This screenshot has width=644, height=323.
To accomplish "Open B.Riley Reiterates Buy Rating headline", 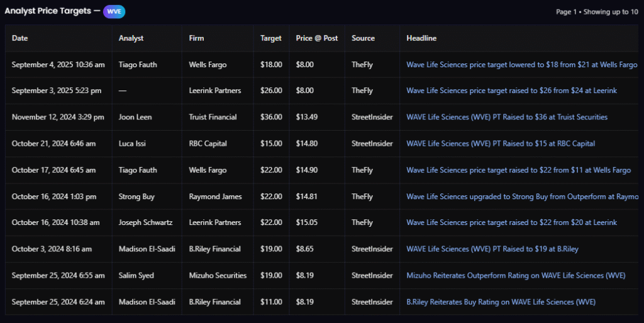I will (501, 302).
